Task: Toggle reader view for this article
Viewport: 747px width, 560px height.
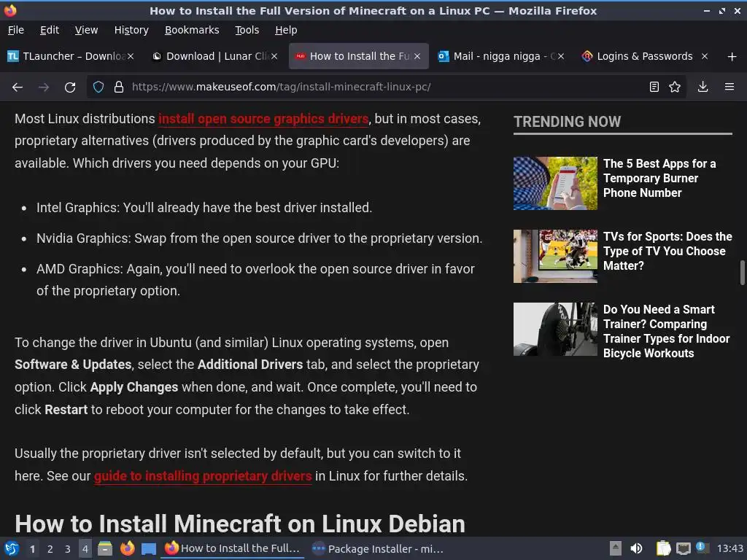Action: pyautogui.click(x=654, y=87)
